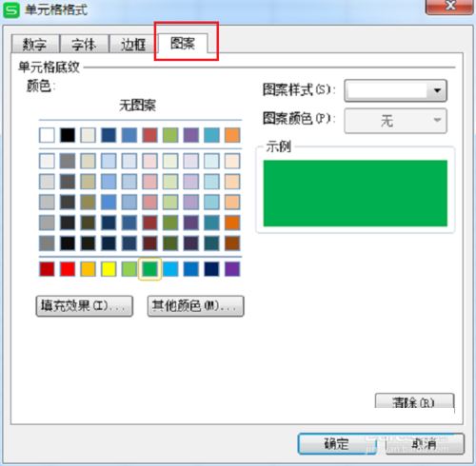Pick the sky blue standard color
This screenshot has height=466, width=476.
pyautogui.click(x=170, y=269)
